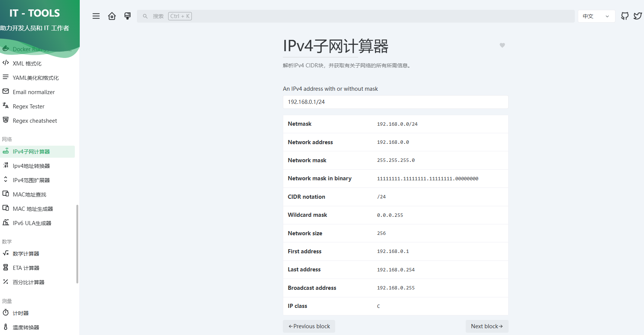This screenshot has height=335, width=644.
Task: Favorite this tool with the heart icon
Action: (x=502, y=45)
